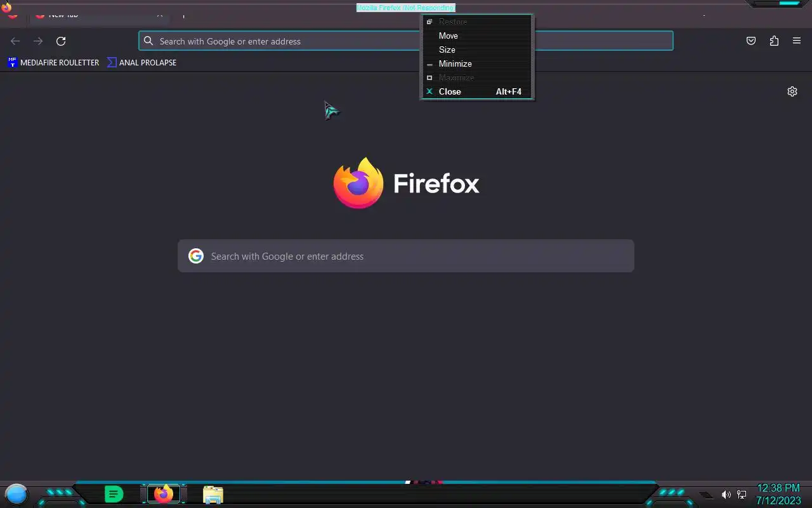Viewport: 812px width, 508px height.
Task: Show hidden system tray icons
Action: click(x=706, y=495)
